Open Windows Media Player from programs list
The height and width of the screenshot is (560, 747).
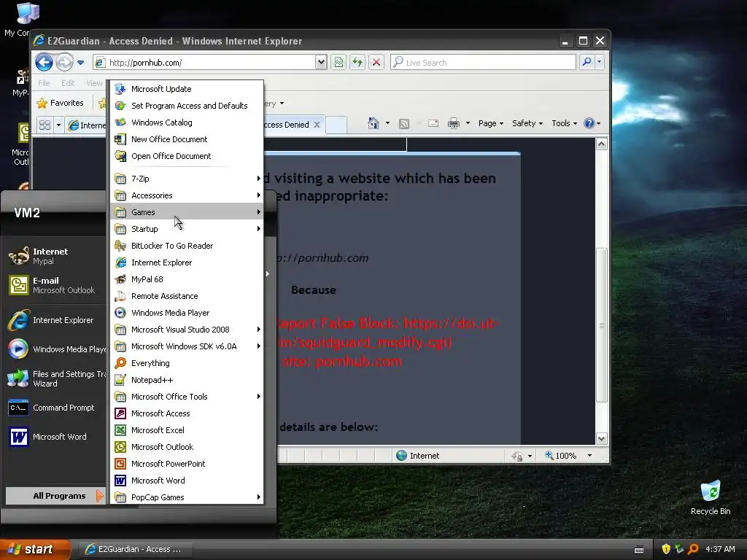[x=187, y=313]
